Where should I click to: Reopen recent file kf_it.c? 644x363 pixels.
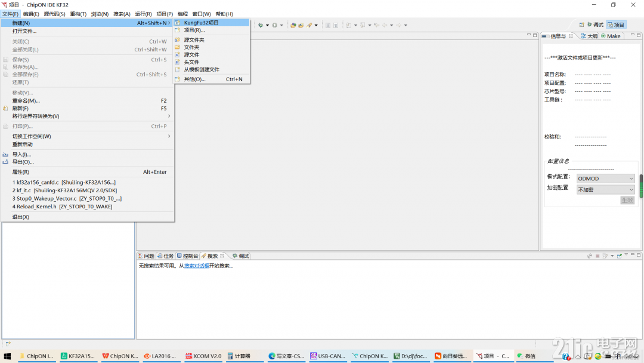88,190
